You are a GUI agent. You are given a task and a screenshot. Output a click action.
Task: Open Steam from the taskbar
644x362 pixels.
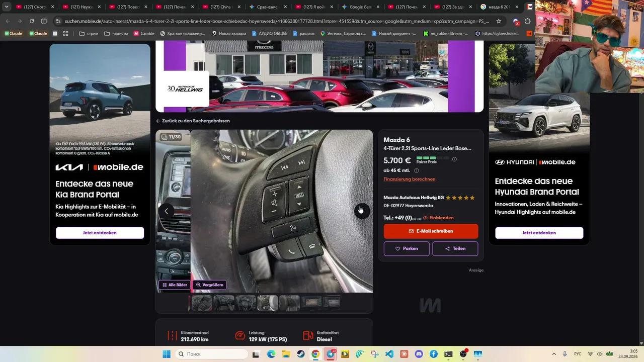(x=300, y=354)
